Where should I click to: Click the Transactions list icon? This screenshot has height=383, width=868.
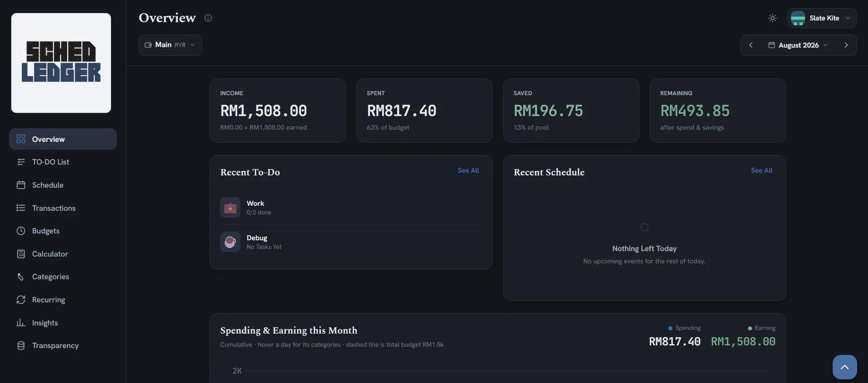tap(21, 208)
